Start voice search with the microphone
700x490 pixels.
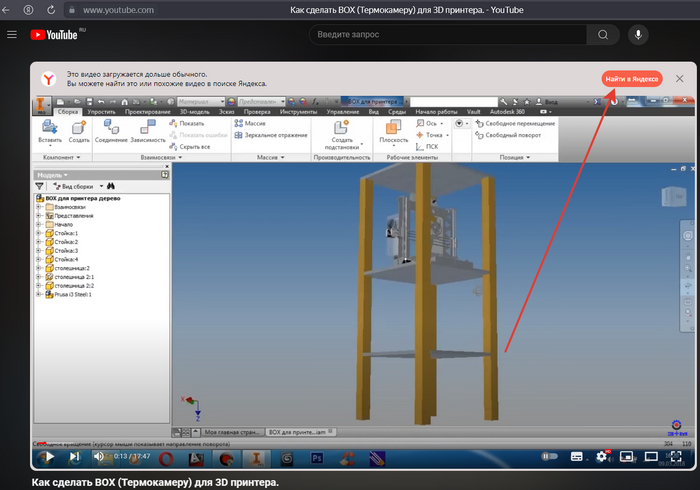638,35
